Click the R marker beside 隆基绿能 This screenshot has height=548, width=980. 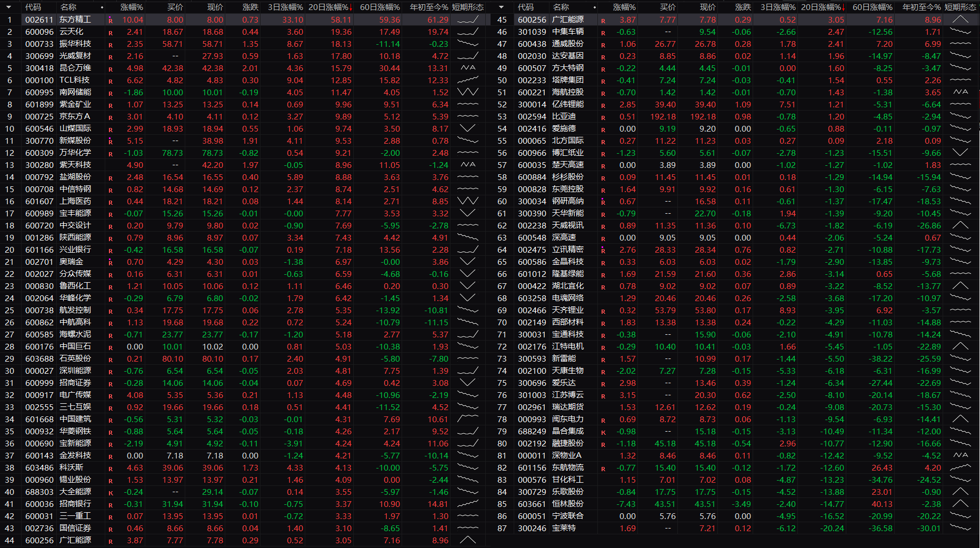pos(603,275)
